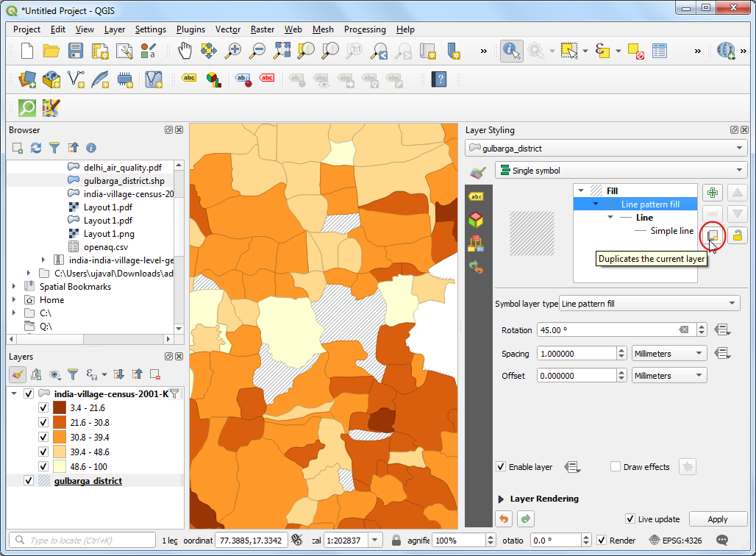Select the Pan Map hand tool
This screenshot has width=756, height=556.
coord(185,51)
